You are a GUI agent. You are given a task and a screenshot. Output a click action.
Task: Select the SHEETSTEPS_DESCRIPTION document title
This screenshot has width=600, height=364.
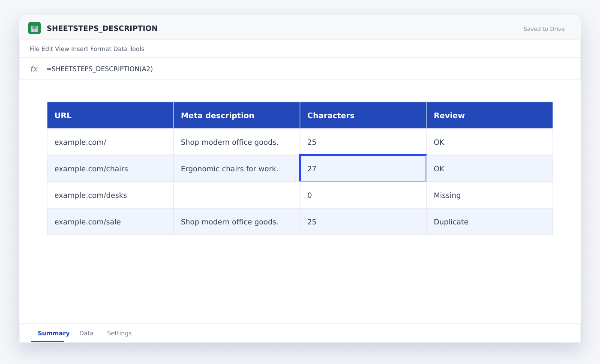point(102,28)
